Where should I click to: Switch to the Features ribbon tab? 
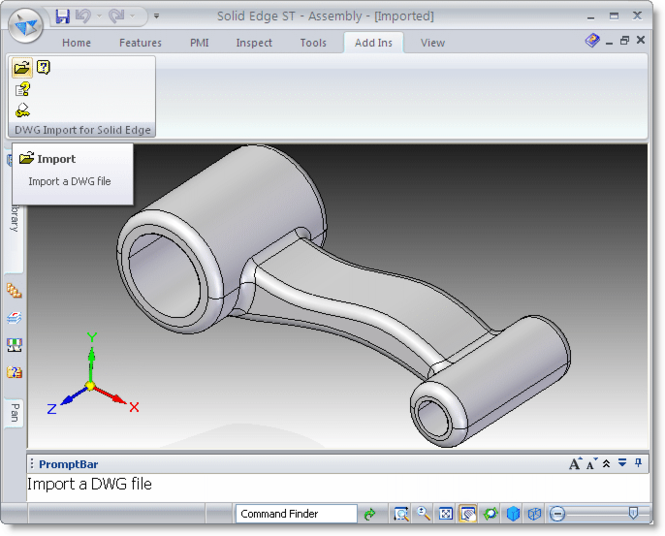click(140, 43)
